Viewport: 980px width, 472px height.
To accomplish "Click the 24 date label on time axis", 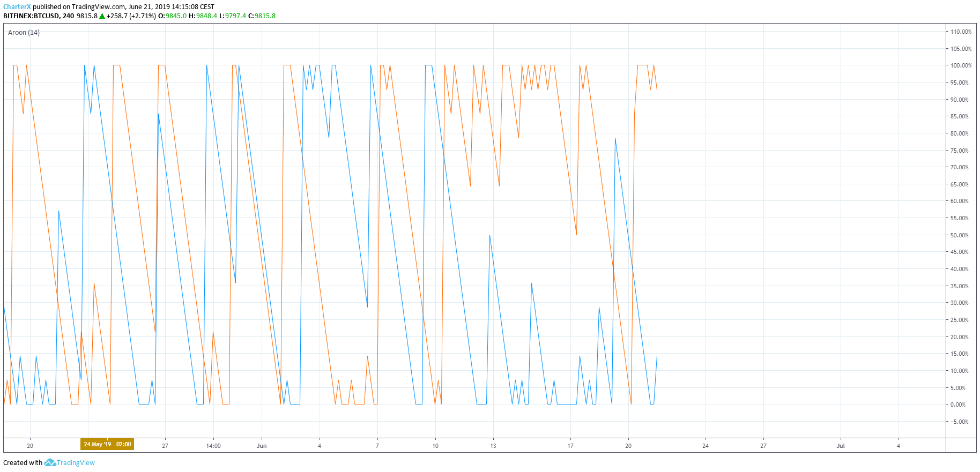I will coord(706,446).
